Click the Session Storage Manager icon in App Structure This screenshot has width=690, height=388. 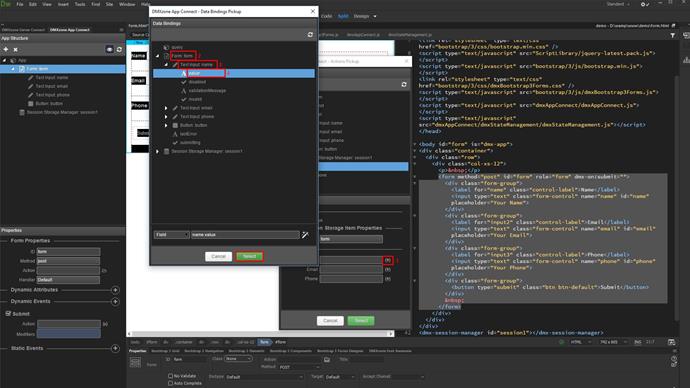coord(22,112)
